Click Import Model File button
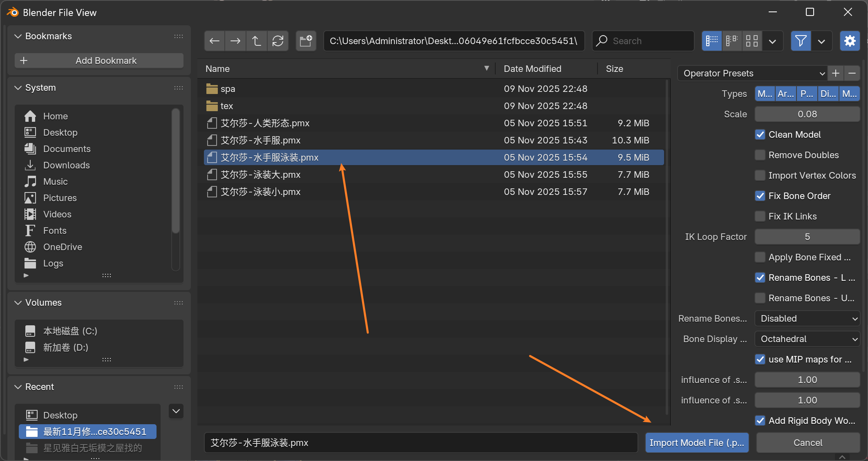868x461 pixels. 697,443
